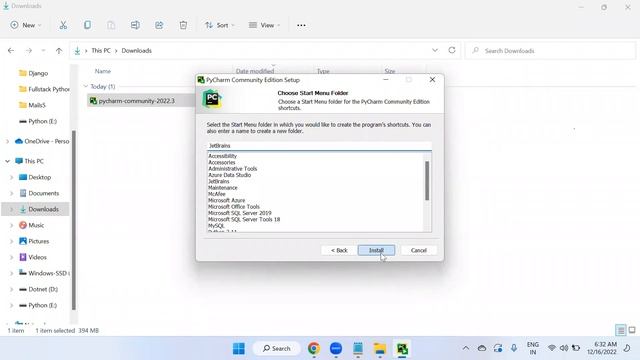Image resolution: width=640 pixels, height=360 pixels.
Task: Collapse the This PC tree node
Action: point(7,161)
